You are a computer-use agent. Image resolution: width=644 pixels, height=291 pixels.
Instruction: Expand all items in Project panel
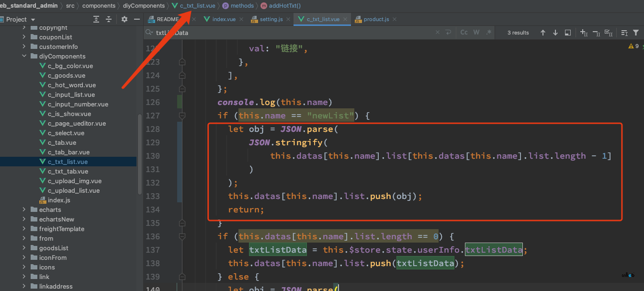pyautogui.click(x=96, y=19)
